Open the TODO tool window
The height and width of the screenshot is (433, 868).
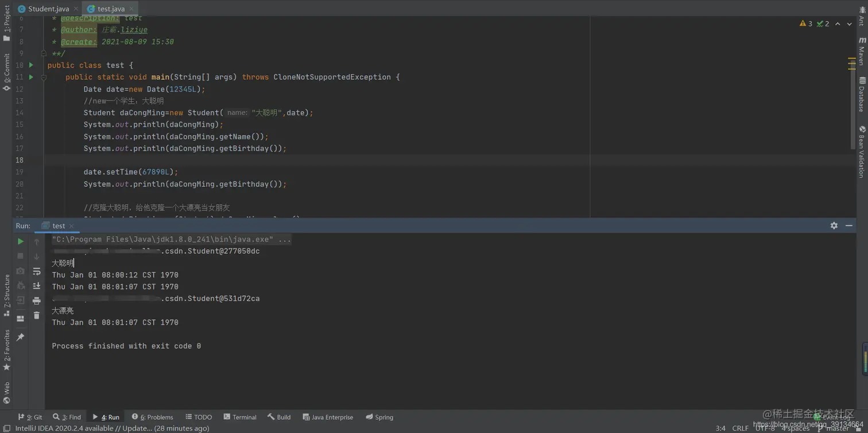(x=199, y=417)
